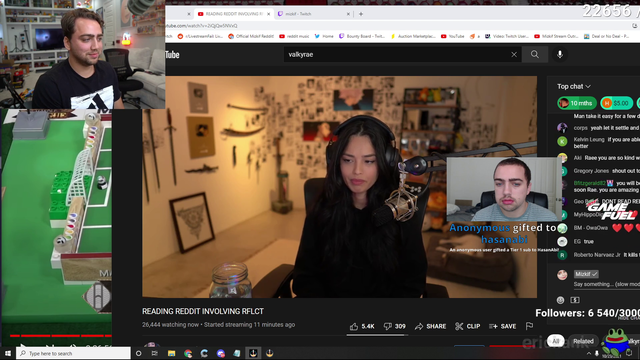Click the system tray microphone icon
The height and width of the screenshot is (360, 640).
(596, 353)
